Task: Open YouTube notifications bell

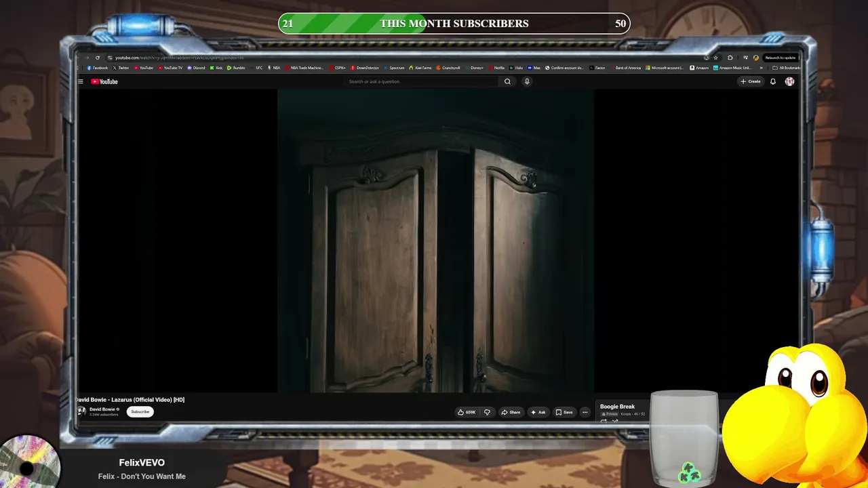Action: [x=773, y=81]
